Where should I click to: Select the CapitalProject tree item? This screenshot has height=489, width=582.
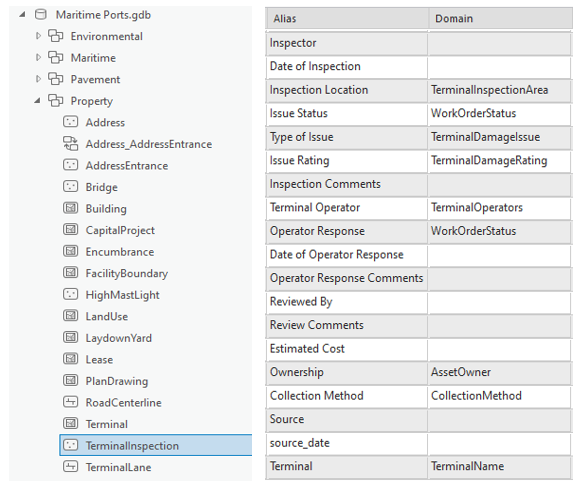pos(120,230)
